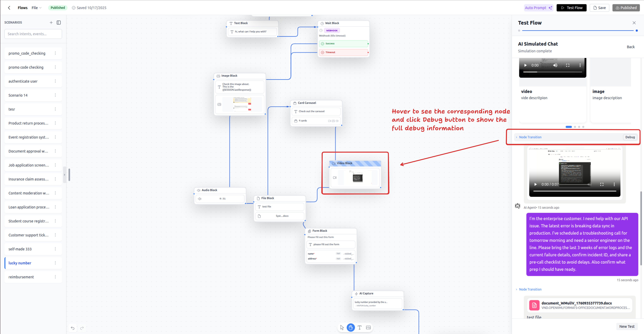This screenshot has height=334, width=644.
Task: Open the promo_code_checking scenario
Action: point(27,53)
